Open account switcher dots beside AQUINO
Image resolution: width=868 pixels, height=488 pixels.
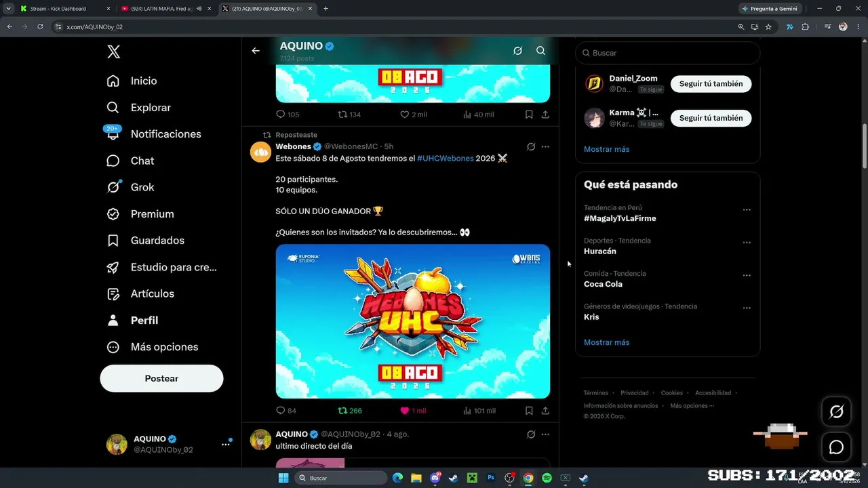(x=226, y=445)
